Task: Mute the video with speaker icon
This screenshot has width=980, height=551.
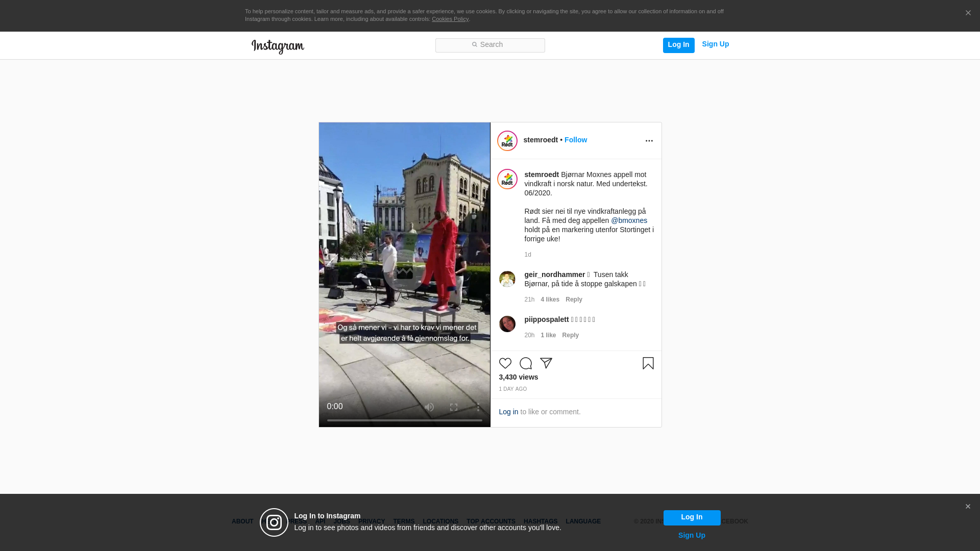Action: click(x=429, y=407)
